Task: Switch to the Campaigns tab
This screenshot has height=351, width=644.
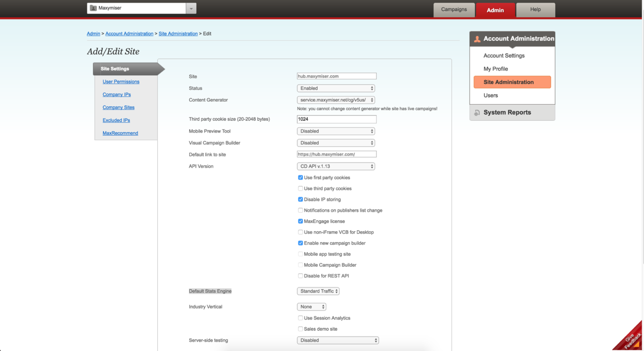Action: 454,10
